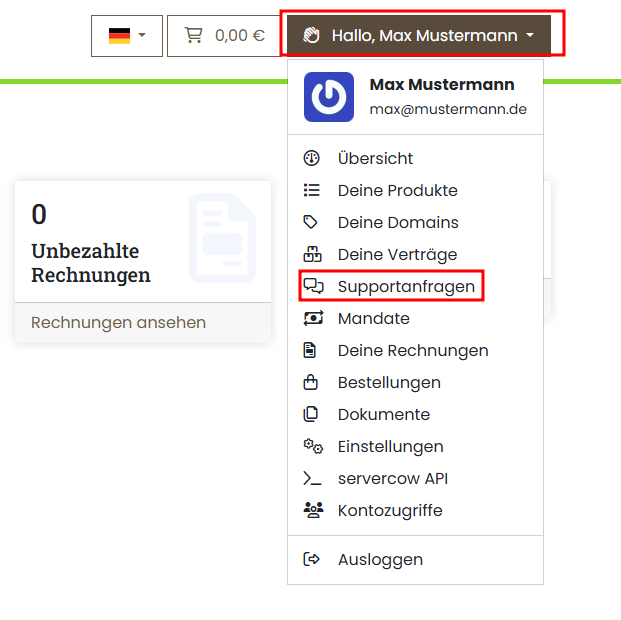Click the bold Max Mustermann name
This screenshot has width=621, height=620.
click(442, 84)
